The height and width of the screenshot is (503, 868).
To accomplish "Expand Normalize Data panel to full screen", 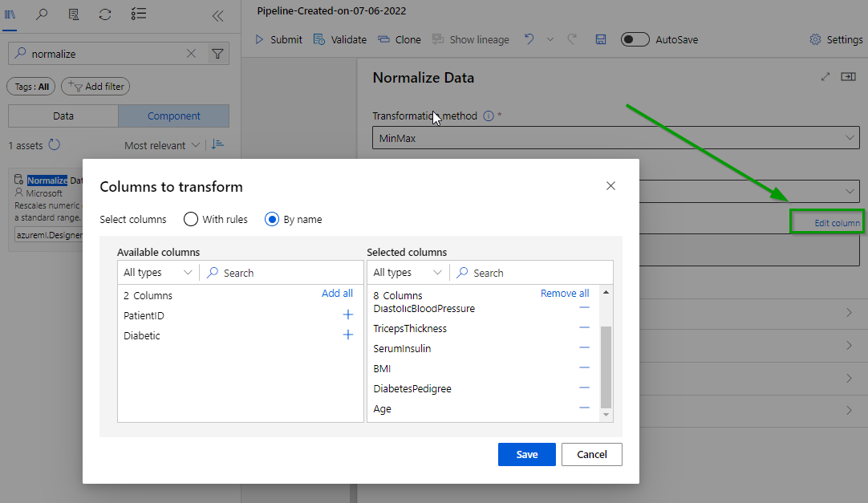I will click(825, 77).
